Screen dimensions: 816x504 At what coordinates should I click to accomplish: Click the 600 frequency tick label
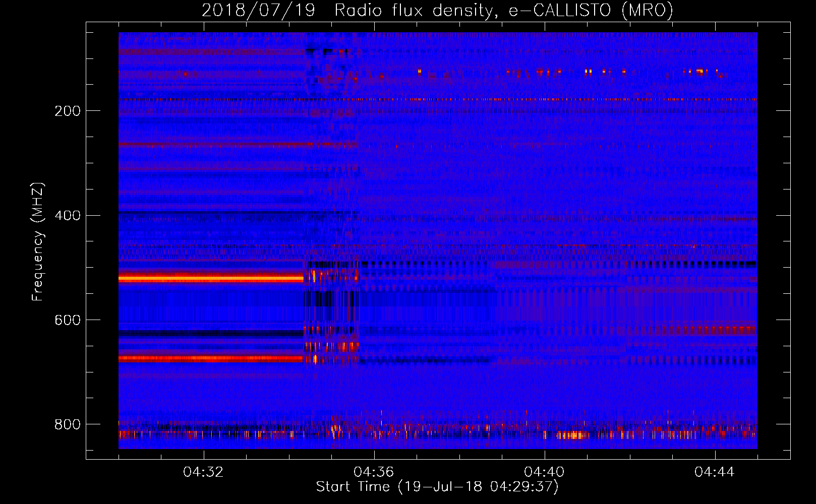pos(68,321)
